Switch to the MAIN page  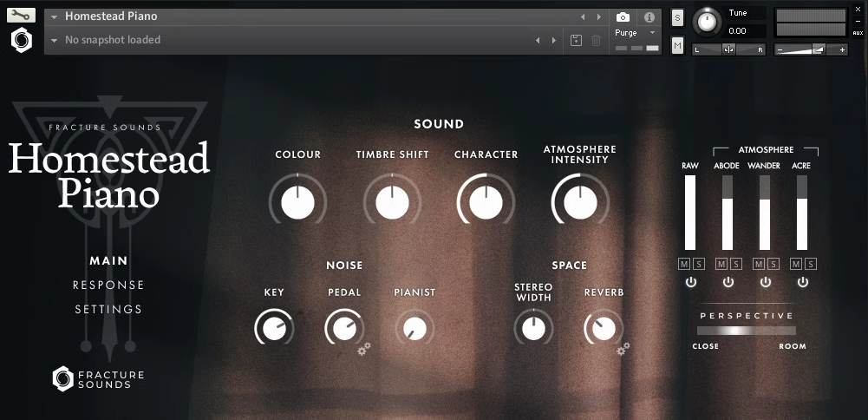[x=108, y=260]
